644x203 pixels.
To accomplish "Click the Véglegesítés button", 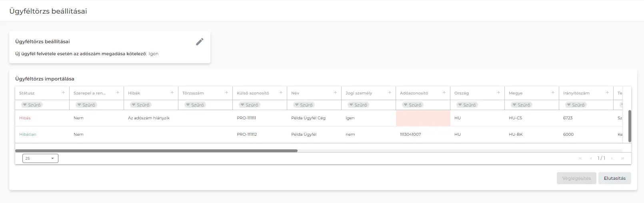I will tap(576, 178).
